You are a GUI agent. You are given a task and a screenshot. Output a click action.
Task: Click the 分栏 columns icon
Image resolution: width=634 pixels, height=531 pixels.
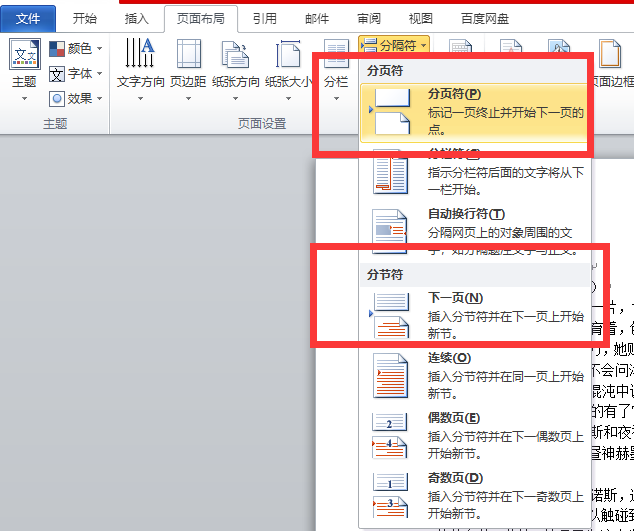(336, 53)
